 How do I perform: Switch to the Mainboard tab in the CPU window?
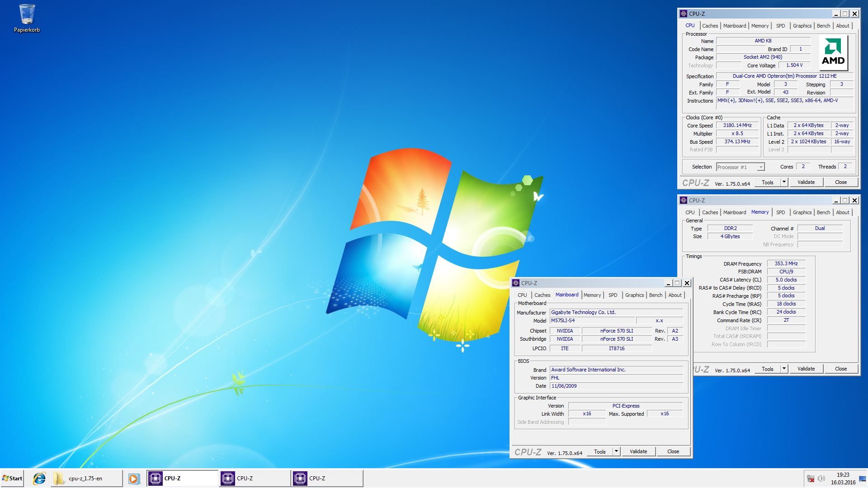coord(735,26)
